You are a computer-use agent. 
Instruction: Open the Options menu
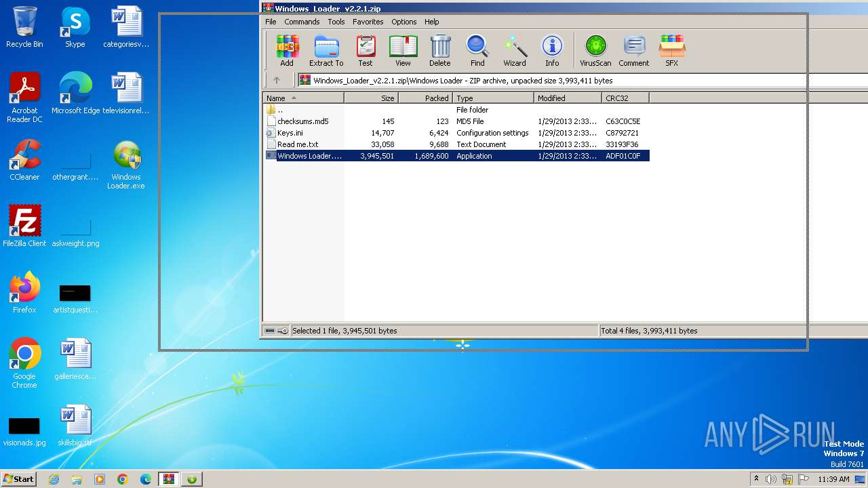pyautogui.click(x=403, y=22)
